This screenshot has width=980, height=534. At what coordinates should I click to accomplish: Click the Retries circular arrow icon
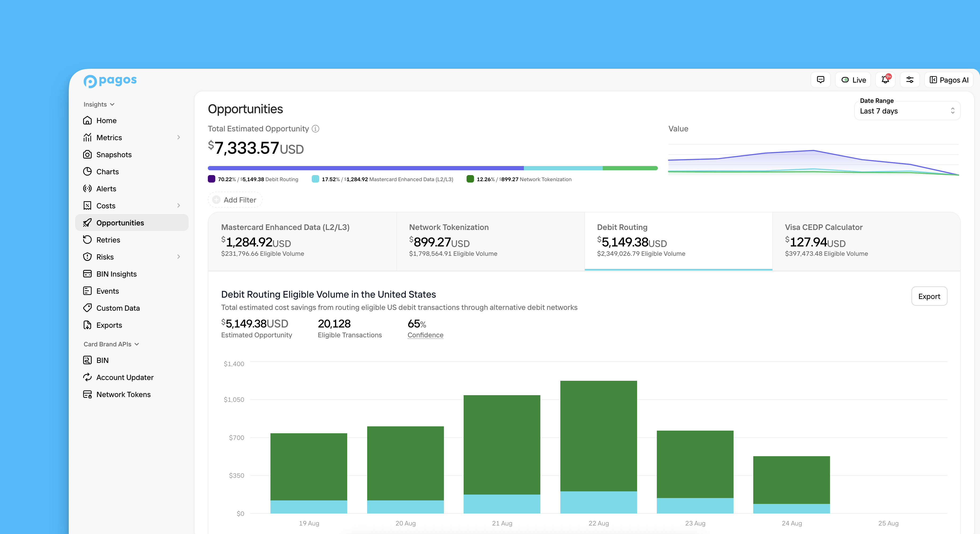click(87, 240)
